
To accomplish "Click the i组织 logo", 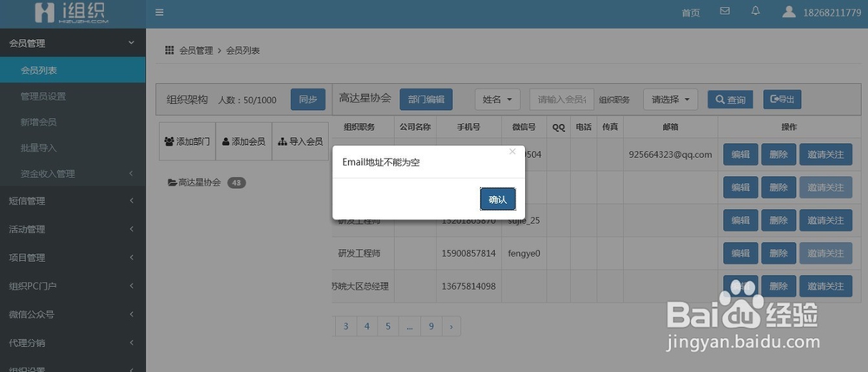I will pyautogui.click(x=71, y=13).
